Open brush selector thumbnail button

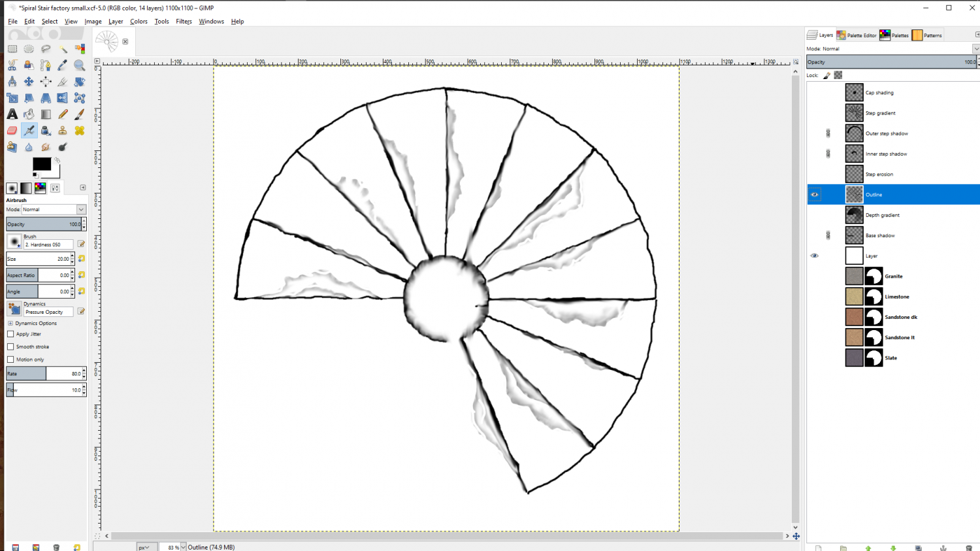[14, 241]
